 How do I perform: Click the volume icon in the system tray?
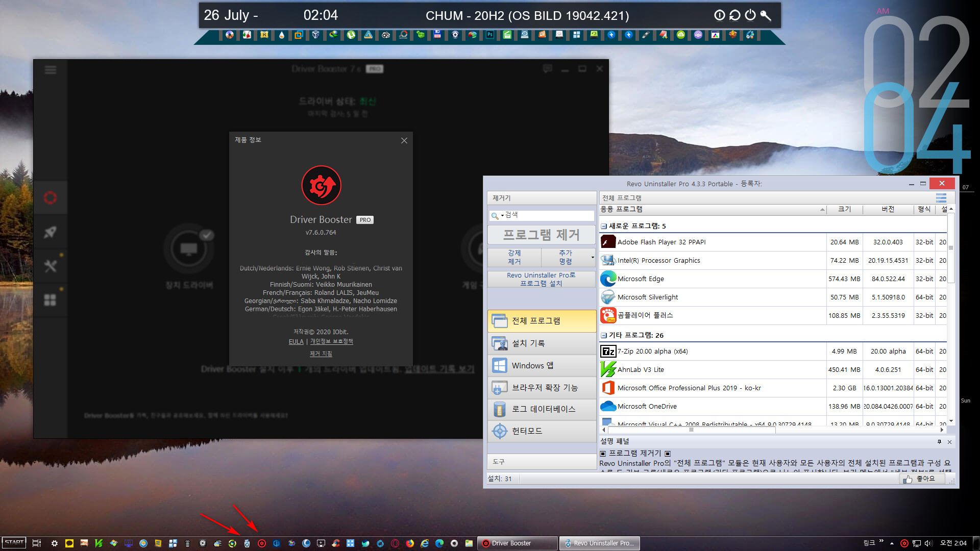tap(928, 543)
